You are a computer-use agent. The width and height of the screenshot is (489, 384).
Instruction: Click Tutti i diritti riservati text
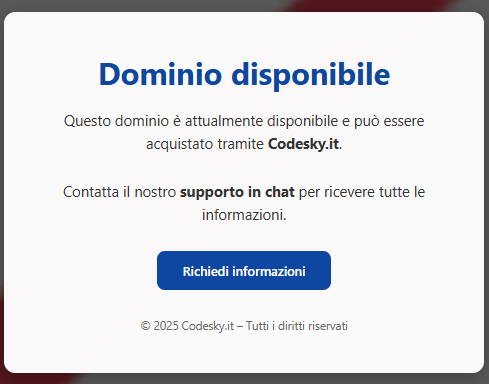(297, 326)
